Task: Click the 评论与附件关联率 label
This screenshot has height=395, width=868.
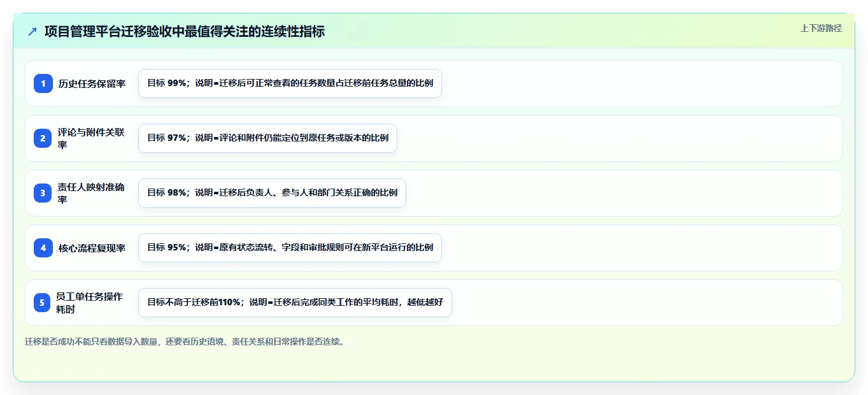Action: pos(91,138)
